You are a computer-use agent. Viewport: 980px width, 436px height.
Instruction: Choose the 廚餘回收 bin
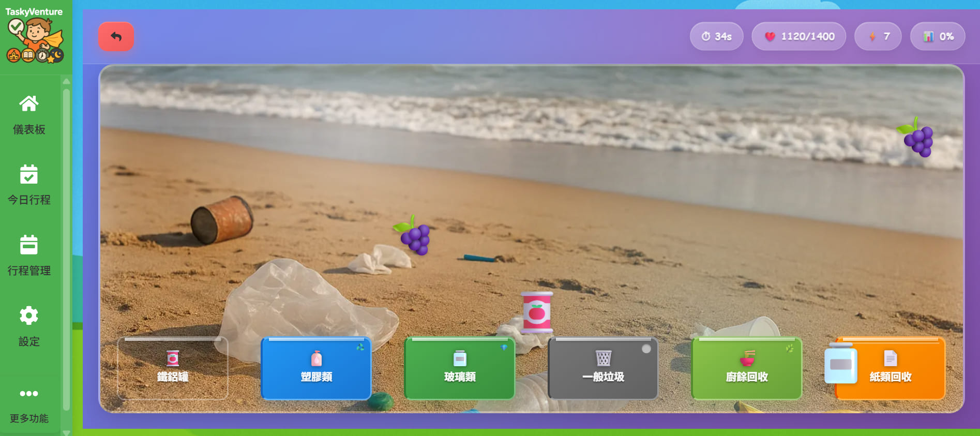pos(747,368)
